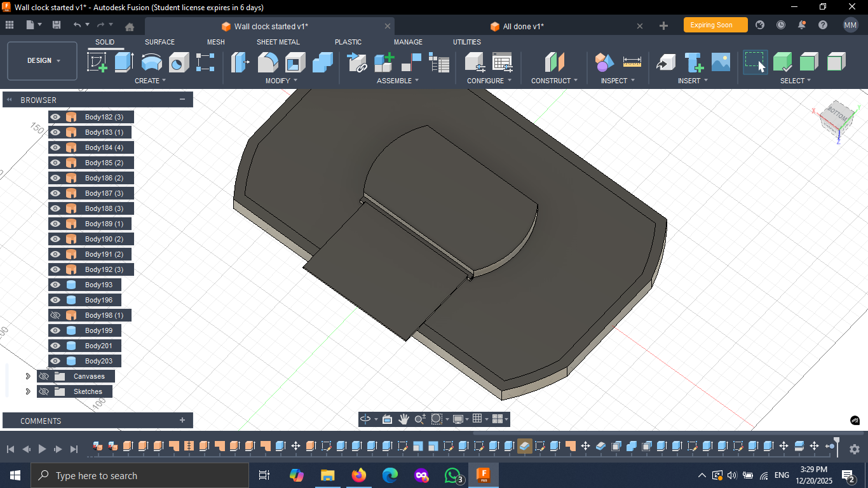Open the MODIFY dropdown menu
868x488 pixels.
click(x=281, y=81)
